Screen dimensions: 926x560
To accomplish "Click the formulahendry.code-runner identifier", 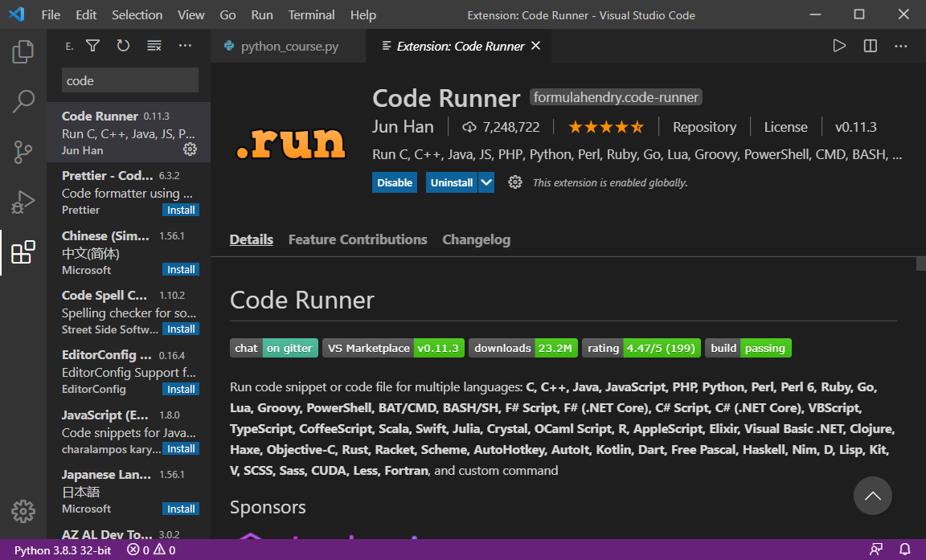I will (616, 97).
